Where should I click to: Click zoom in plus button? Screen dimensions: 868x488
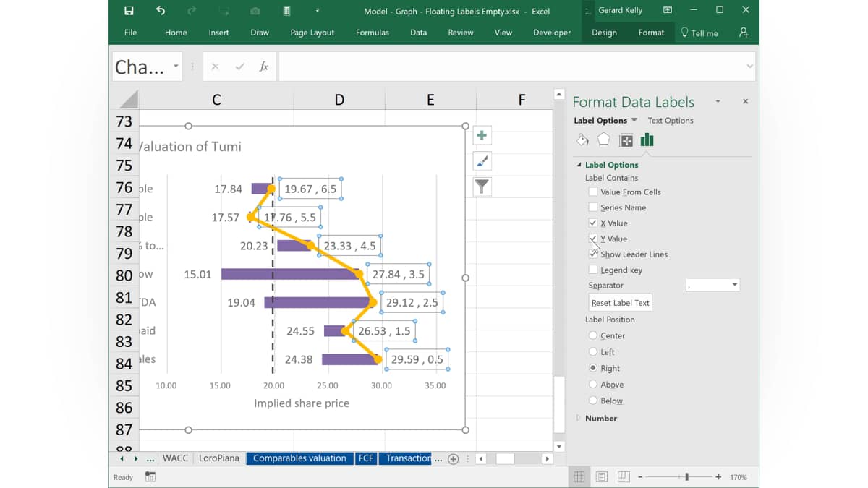[x=718, y=477]
